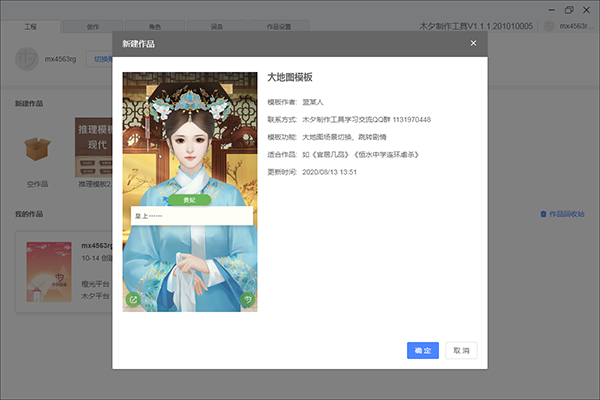600x400 pixels.
Task: Click the restore window button in title bar
Action: [568, 9]
